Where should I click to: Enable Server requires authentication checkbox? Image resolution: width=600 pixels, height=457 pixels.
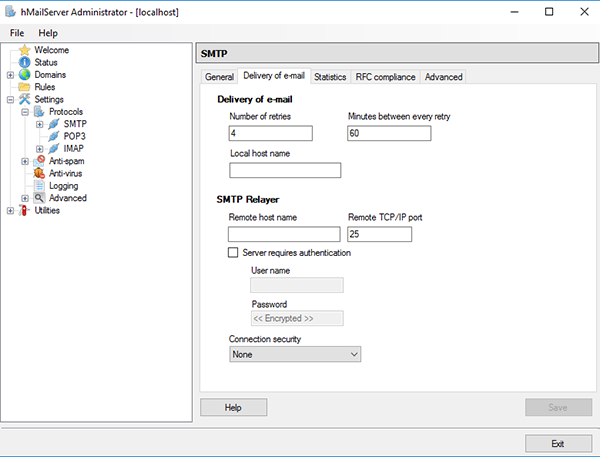pos(233,253)
